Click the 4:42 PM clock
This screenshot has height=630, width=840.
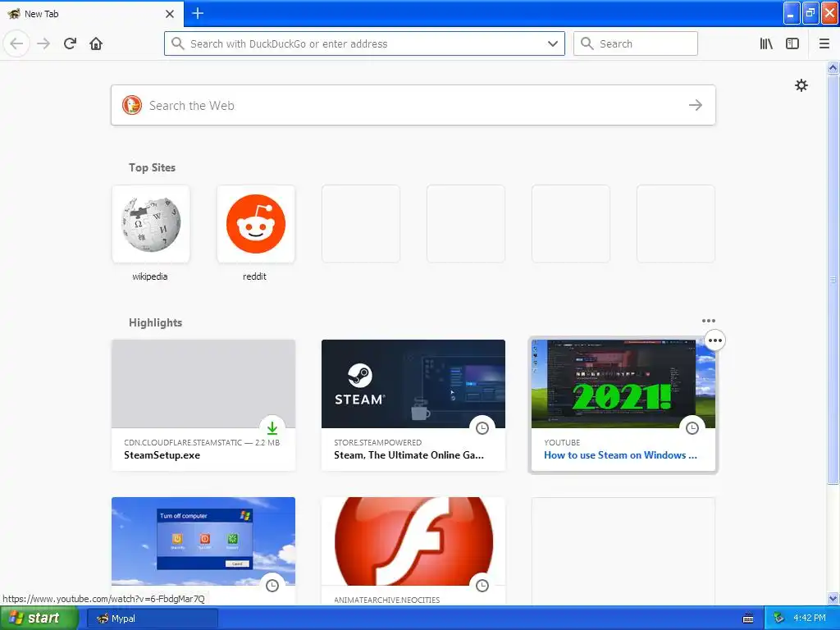tap(810, 618)
